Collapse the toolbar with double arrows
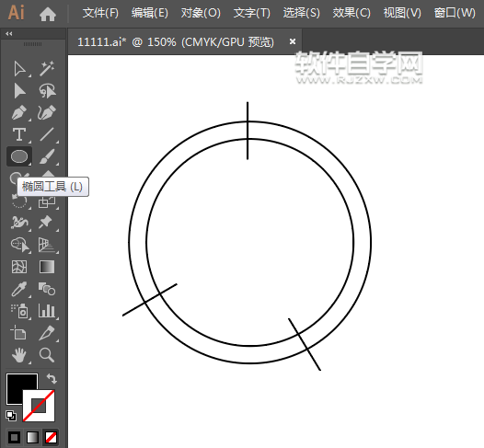 click(x=9, y=34)
